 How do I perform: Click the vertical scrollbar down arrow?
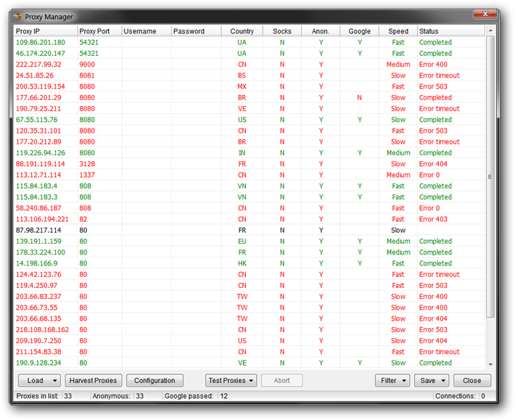tap(491, 364)
